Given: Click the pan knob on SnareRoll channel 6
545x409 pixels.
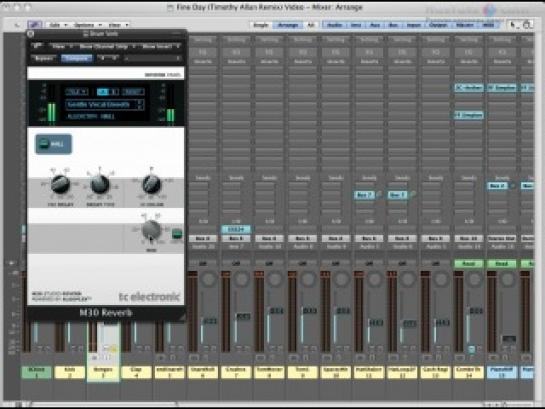Looking at the screenshot, I should (209, 279).
